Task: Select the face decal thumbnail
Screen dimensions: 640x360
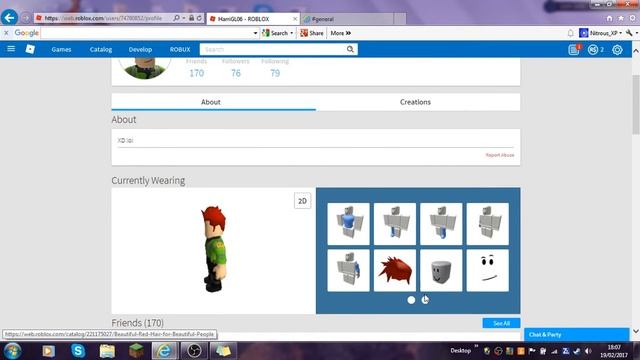Action: [x=488, y=270]
